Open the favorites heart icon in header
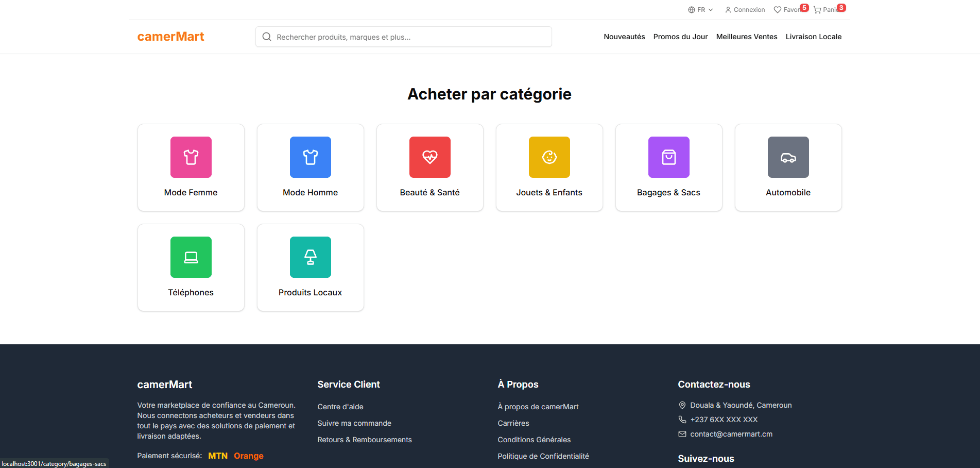980x468 pixels. click(778, 10)
